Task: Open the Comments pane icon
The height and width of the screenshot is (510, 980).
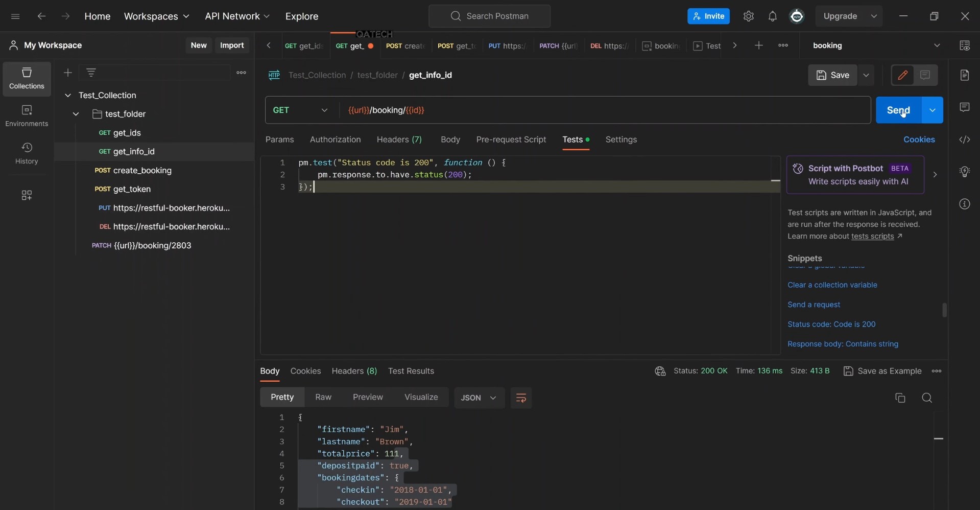Action: point(964,107)
